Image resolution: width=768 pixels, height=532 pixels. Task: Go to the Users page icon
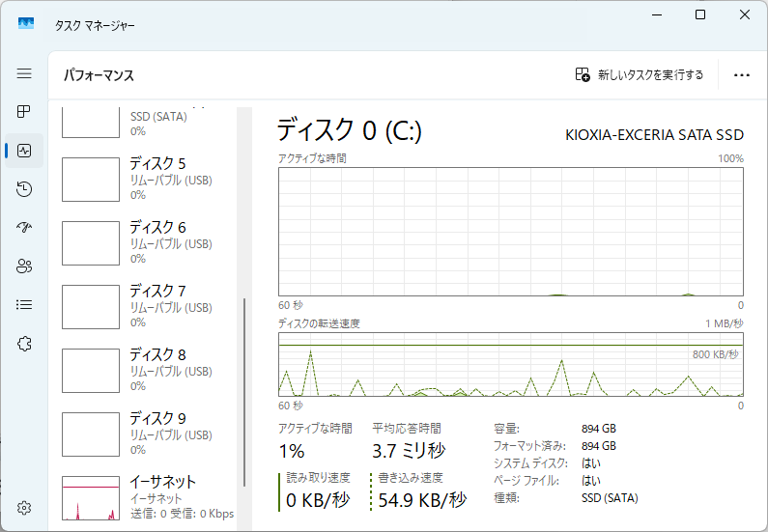[24, 266]
